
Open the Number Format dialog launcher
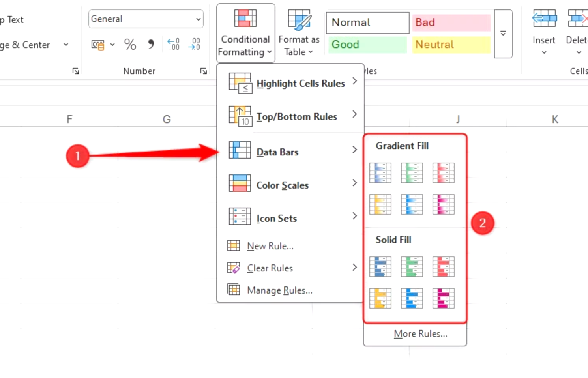(204, 71)
